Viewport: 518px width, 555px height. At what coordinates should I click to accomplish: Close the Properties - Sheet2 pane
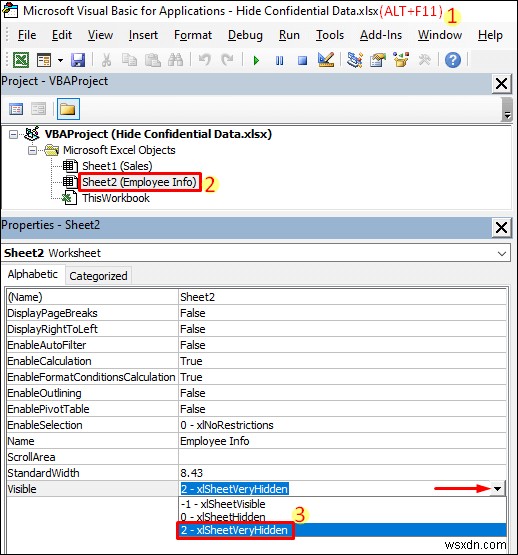501,228
